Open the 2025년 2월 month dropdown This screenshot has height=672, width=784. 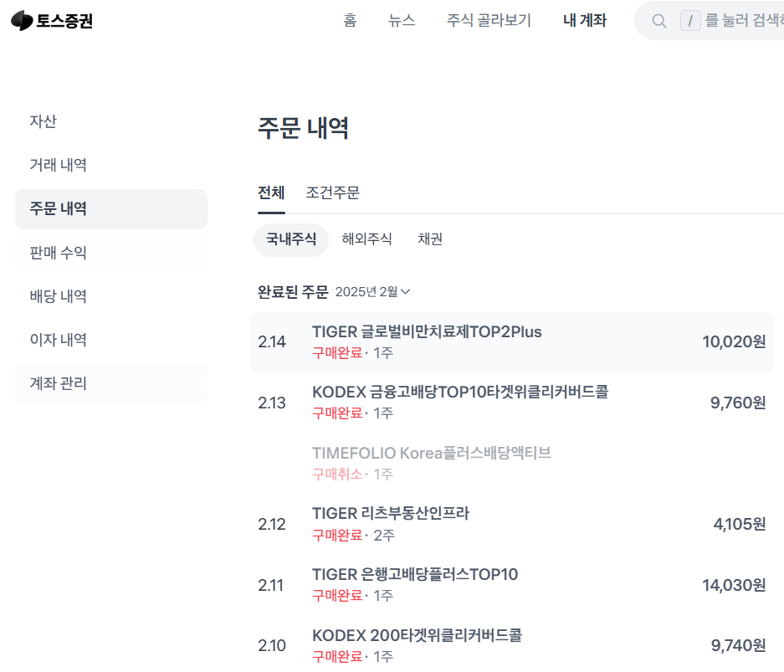pos(372,292)
